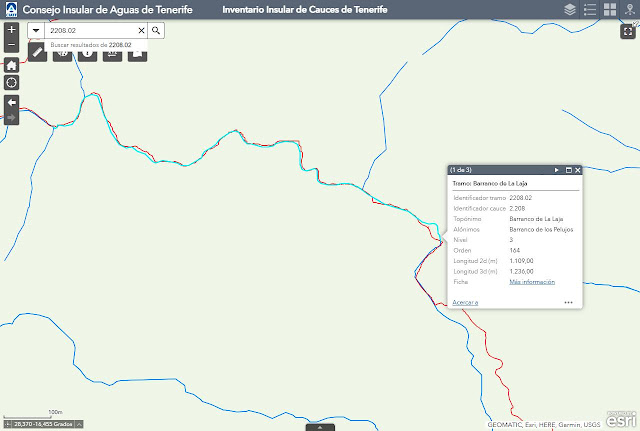The height and width of the screenshot is (431, 640).
Task: Click popup title 'Tramo: Barranco de La Laja'
Action: pos(490,184)
